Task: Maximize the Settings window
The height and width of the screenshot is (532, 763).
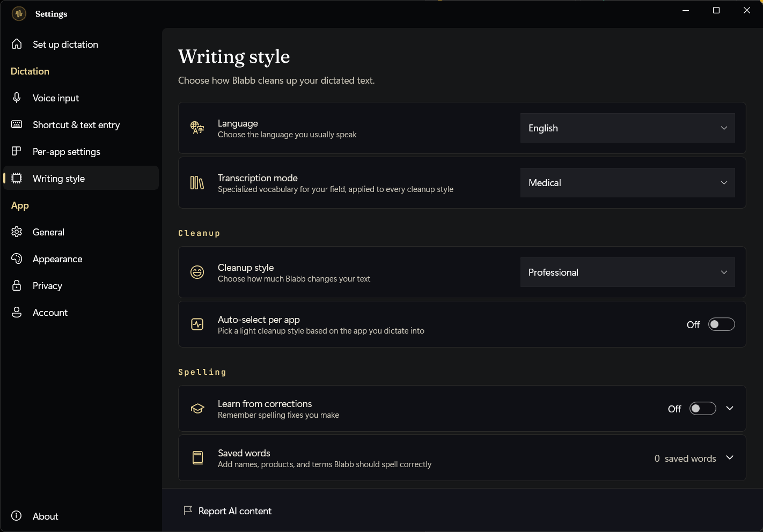Action: (x=716, y=10)
